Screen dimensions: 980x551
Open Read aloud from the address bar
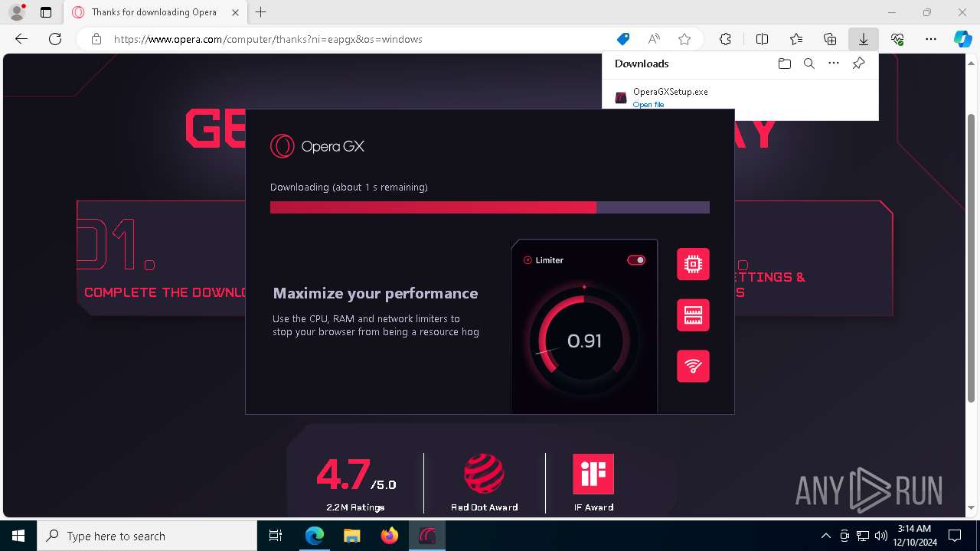click(x=654, y=39)
